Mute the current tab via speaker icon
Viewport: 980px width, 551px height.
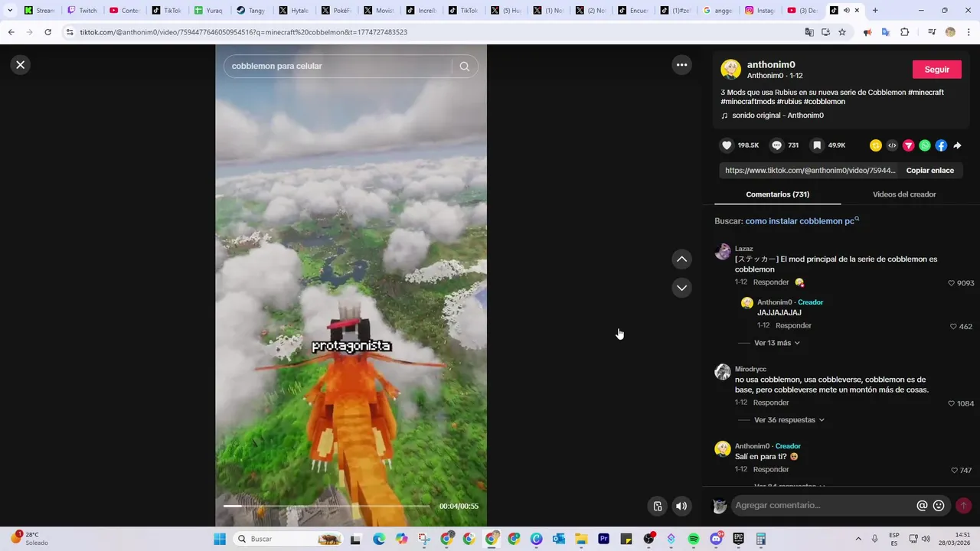tap(846, 11)
